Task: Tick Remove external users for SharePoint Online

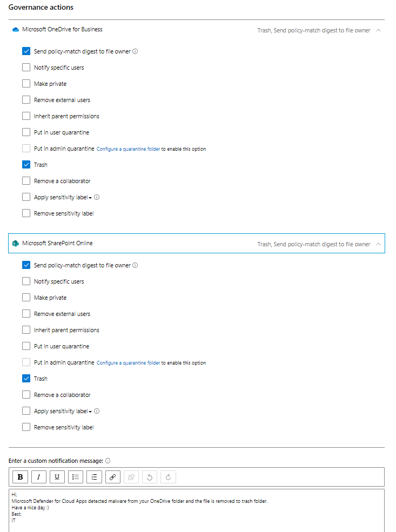Action: (x=26, y=314)
